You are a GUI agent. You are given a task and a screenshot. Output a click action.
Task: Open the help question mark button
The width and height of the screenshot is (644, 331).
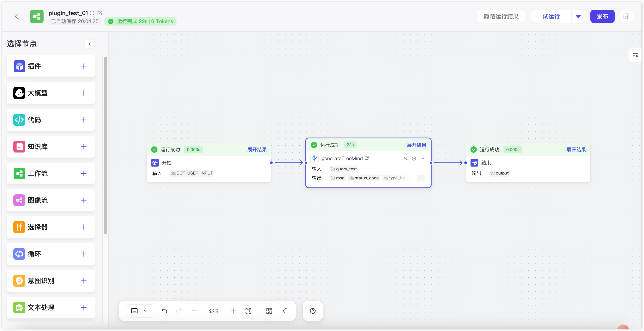(x=313, y=311)
